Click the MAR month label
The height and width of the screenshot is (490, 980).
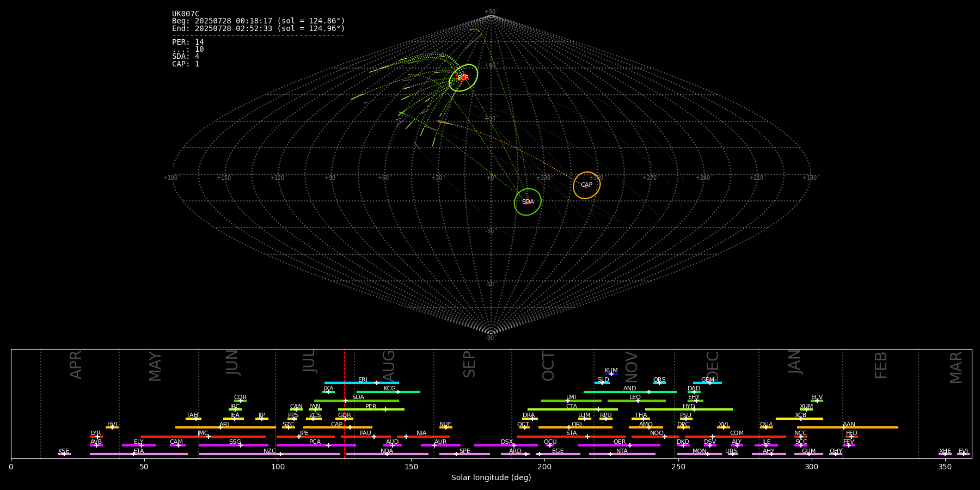coord(956,367)
